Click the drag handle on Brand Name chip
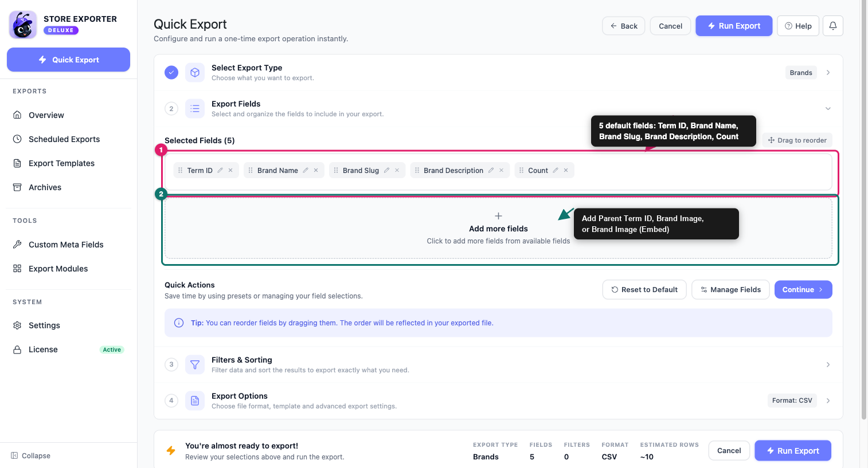The height and width of the screenshot is (468, 868). pos(251,170)
